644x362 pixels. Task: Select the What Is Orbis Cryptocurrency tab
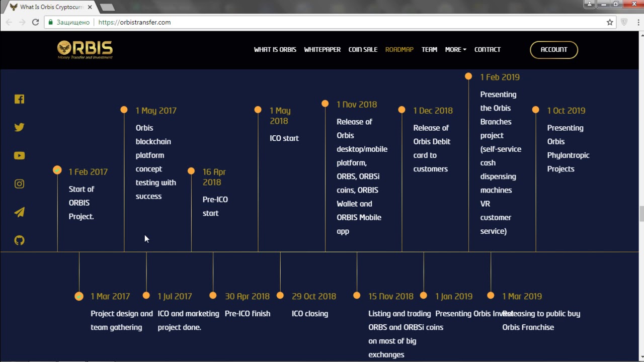tap(50, 7)
